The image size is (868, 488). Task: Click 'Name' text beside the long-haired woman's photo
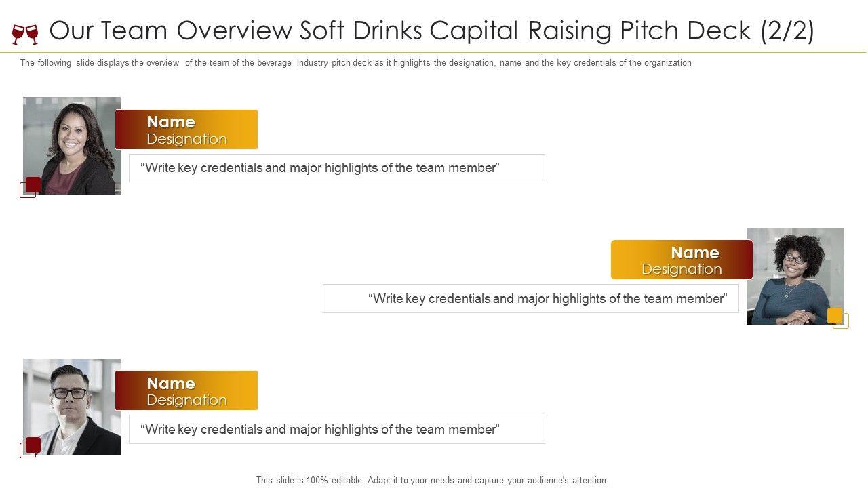171,122
